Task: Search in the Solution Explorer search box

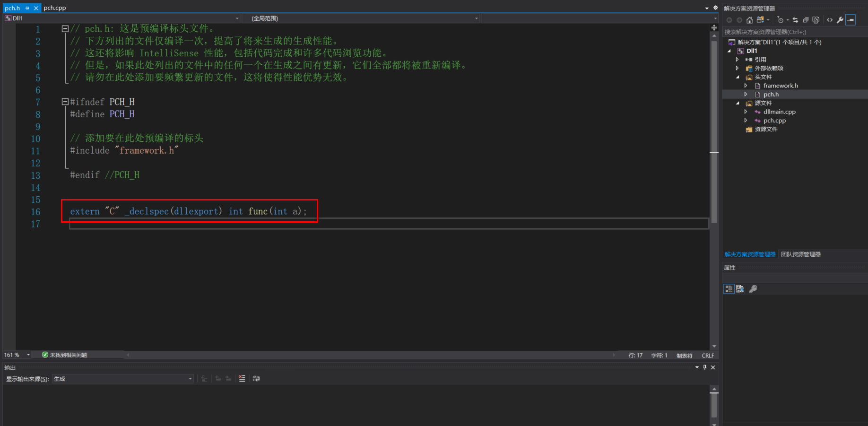Action: (x=795, y=32)
